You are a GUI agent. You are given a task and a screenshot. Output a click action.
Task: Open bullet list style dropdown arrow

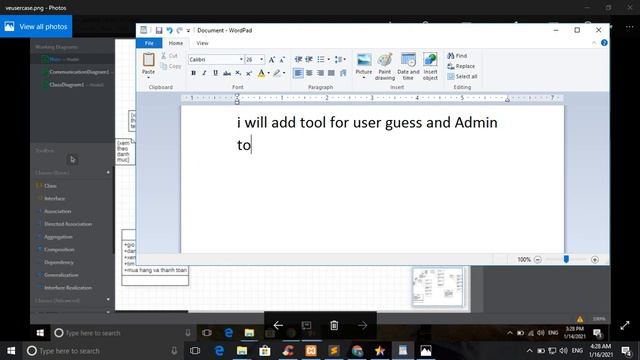pos(329,60)
